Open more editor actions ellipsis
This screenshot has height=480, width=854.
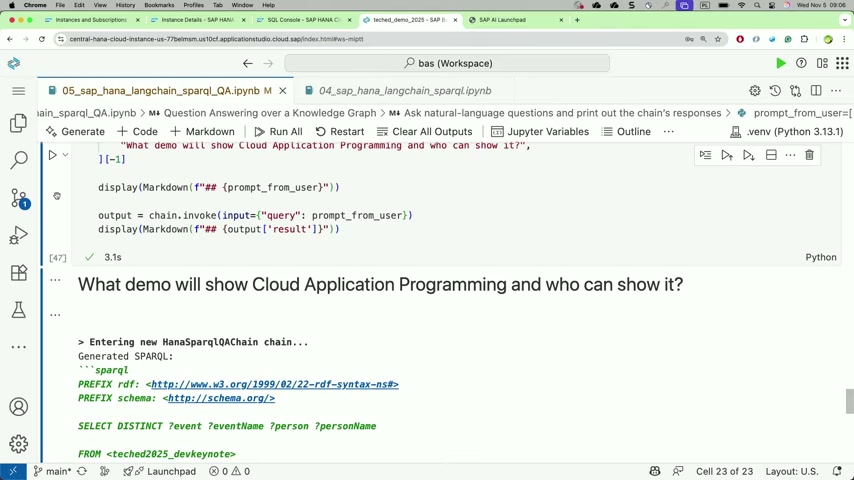click(837, 91)
